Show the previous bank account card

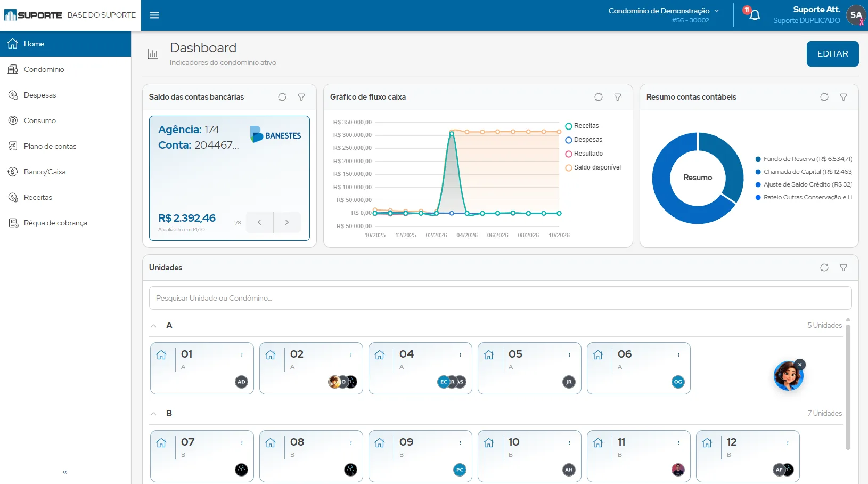pos(259,222)
